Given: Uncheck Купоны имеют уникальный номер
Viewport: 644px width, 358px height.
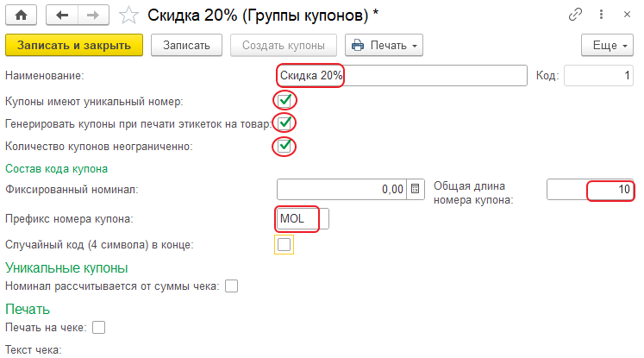Looking at the screenshot, I should coord(285,101).
